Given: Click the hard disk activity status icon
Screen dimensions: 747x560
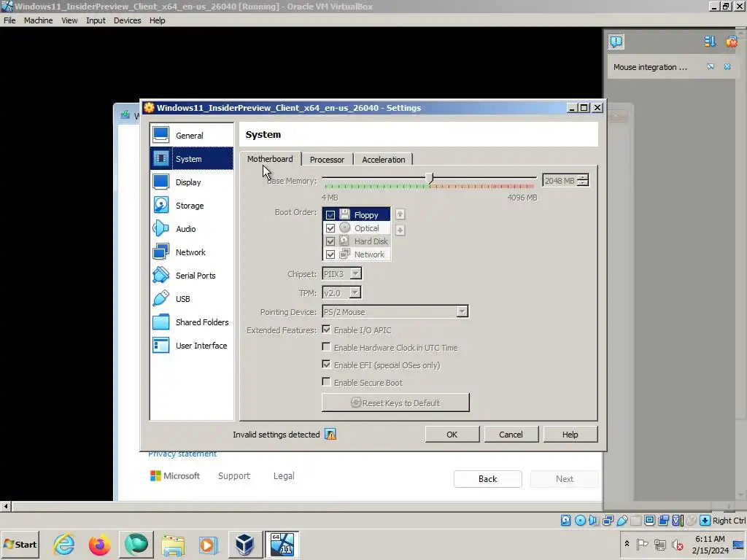Looking at the screenshot, I should (x=565, y=521).
